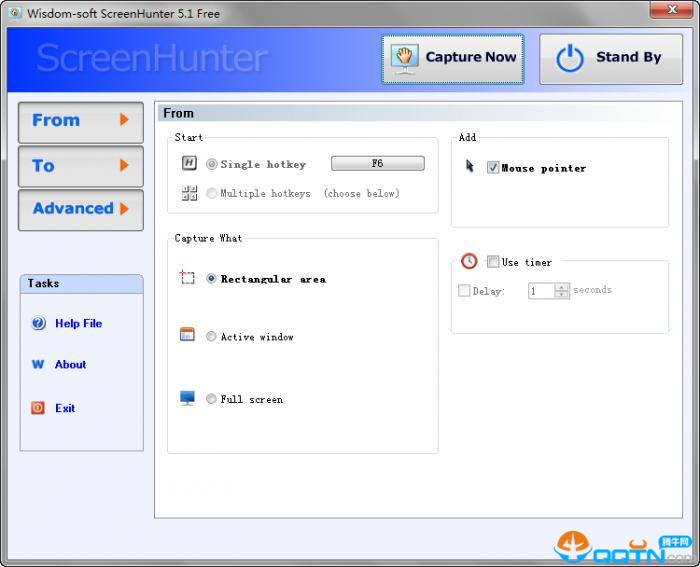Screen dimensions: 700x567
Task: Click the F6 hotkey selector button
Action: (377, 163)
